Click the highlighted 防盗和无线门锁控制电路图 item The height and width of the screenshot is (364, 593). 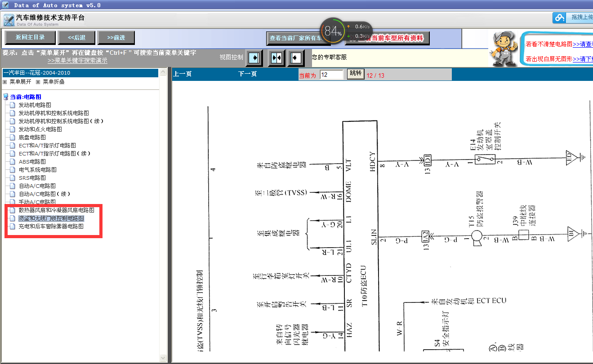click(x=51, y=218)
